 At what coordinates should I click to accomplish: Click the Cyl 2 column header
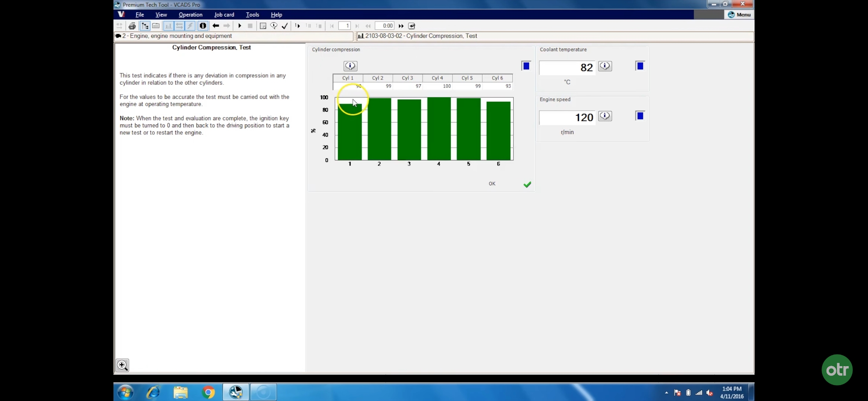pyautogui.click(x=378, y=78)
